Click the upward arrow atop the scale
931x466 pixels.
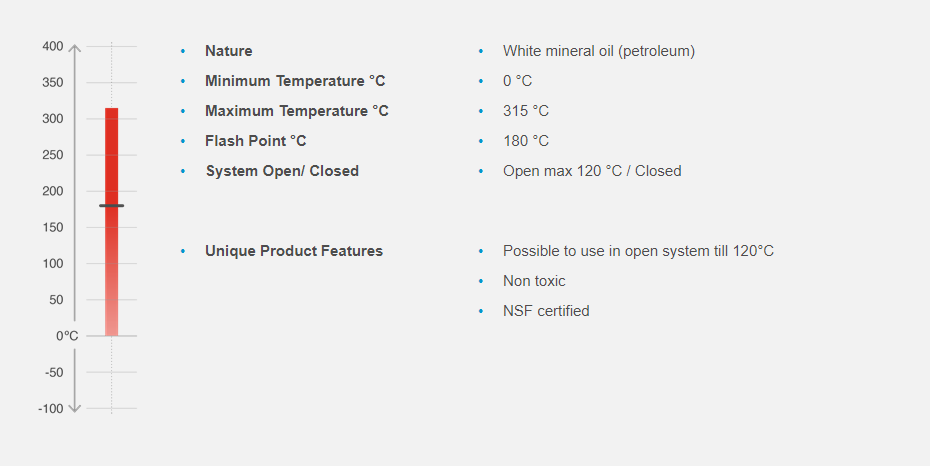pyautogui.click(x=76, y=49)
